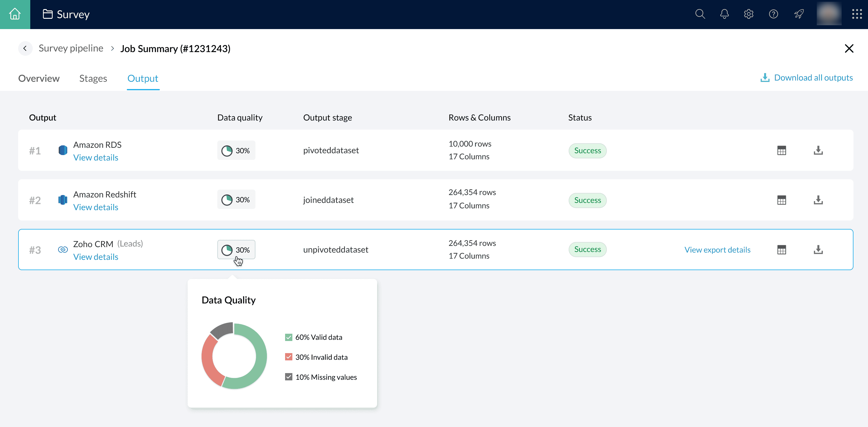Click Download all outputs link
868x427 pixels.
click(806, 78)
